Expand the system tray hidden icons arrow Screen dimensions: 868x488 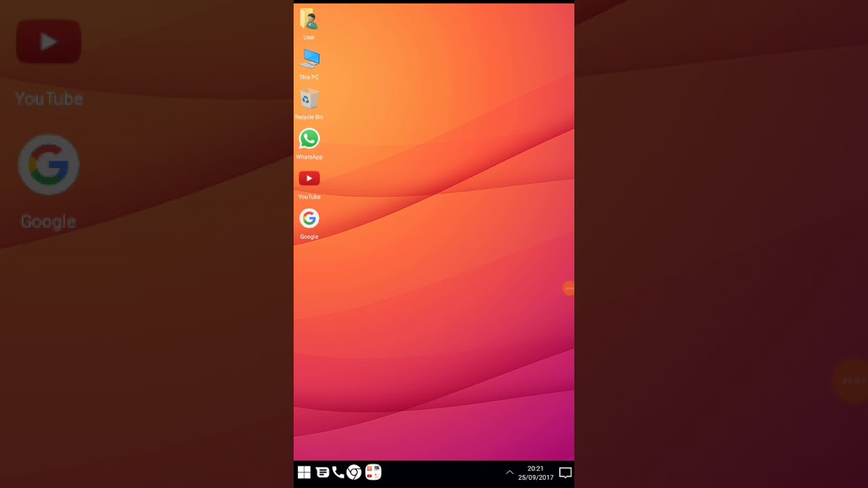[509, 472]
